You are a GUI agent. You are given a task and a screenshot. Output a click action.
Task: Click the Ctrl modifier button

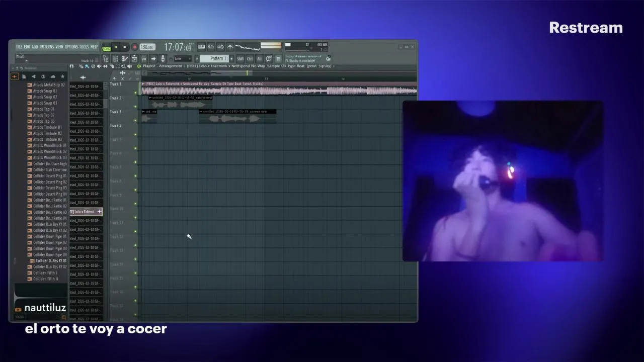[x=250, y=58]
